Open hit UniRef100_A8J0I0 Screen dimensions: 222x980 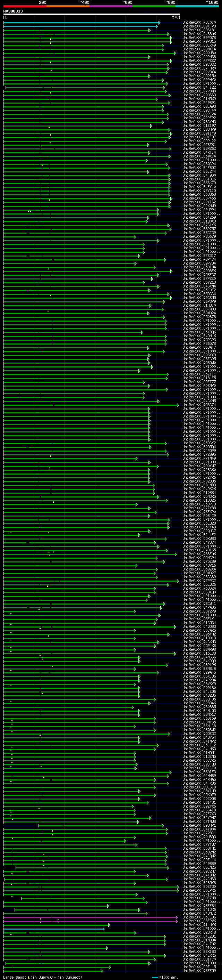(x=199, y=23)
